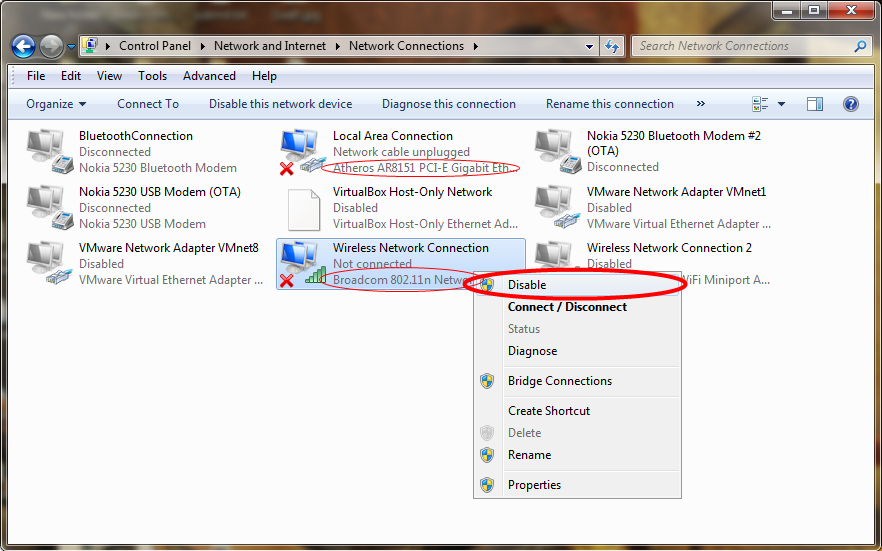Click the VirtualBox Host-Only Network name text
The image size is (882, 551).
click(412, 192)
